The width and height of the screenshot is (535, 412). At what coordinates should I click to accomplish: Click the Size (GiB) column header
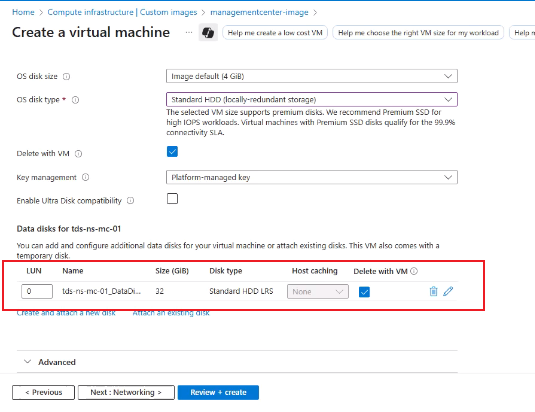point(172,271)
